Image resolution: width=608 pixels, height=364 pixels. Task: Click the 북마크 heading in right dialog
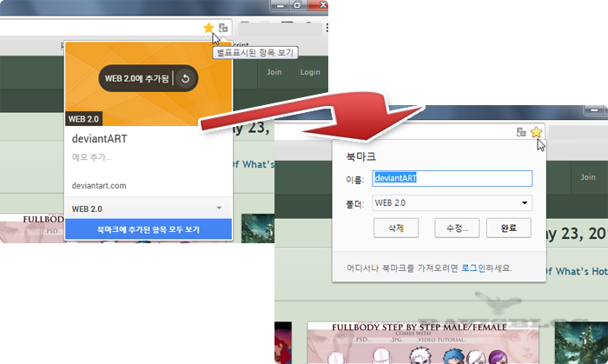360,156
